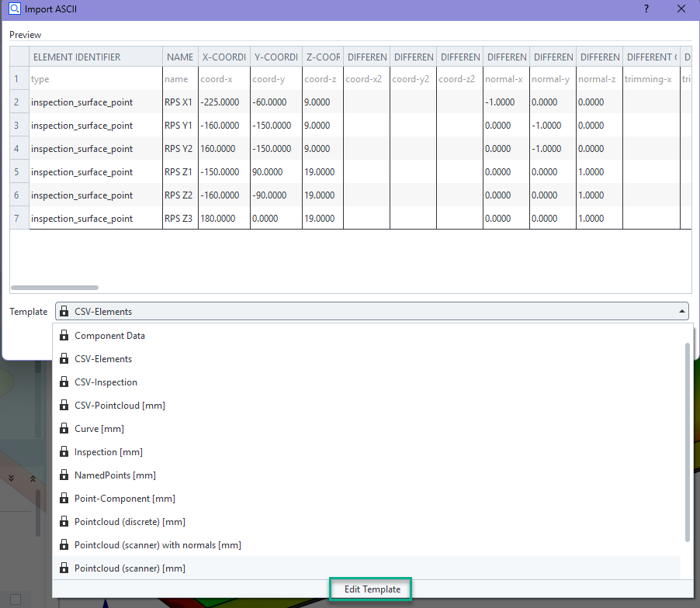Click the ELEMENT IDENTIFIER column header
Screen dimensions: 700x608
point(76,57)
